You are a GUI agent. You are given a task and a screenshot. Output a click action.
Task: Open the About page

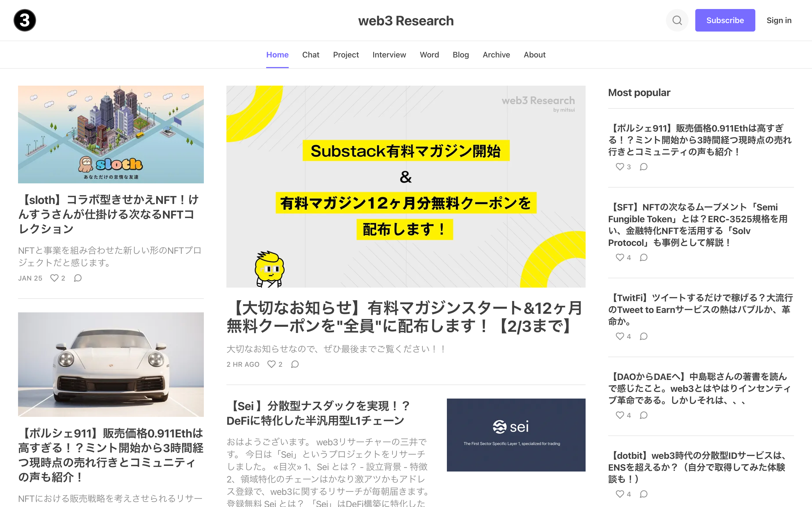[534, 55]
